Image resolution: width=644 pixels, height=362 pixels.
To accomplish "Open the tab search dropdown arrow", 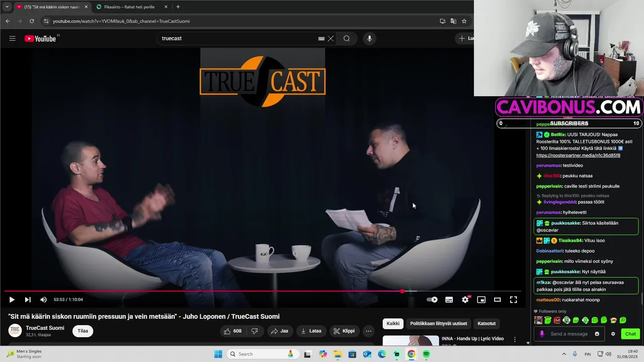I will [7, 7].
